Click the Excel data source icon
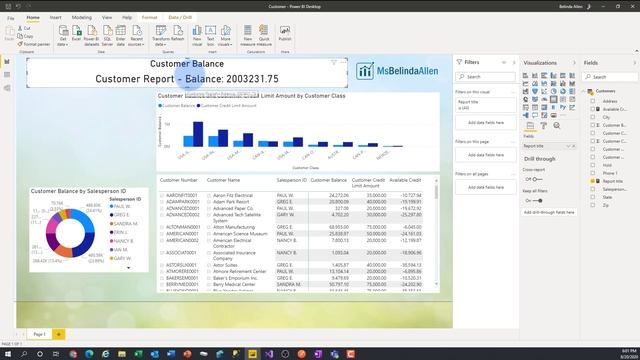 (76, 33)
